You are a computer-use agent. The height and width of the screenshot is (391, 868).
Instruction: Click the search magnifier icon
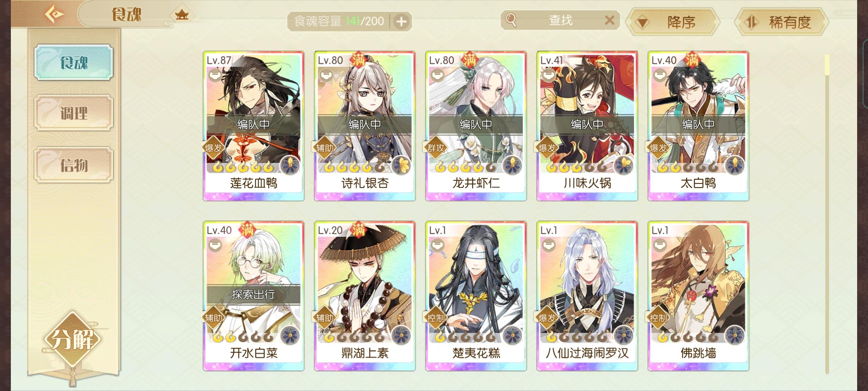pyautogui.click(x=511, y=20)
